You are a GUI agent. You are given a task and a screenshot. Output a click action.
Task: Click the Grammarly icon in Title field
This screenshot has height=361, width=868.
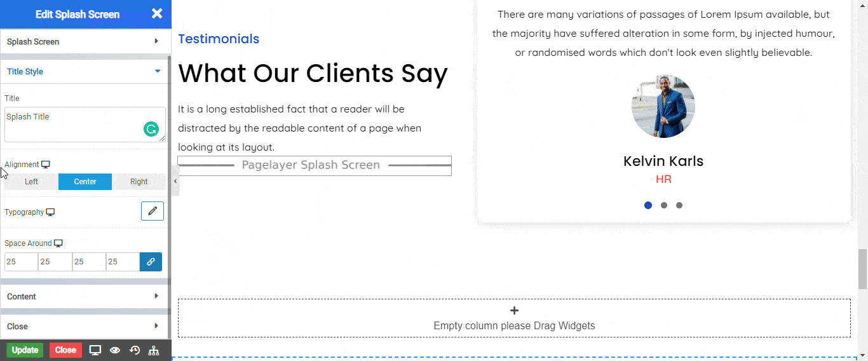point(151,130)
